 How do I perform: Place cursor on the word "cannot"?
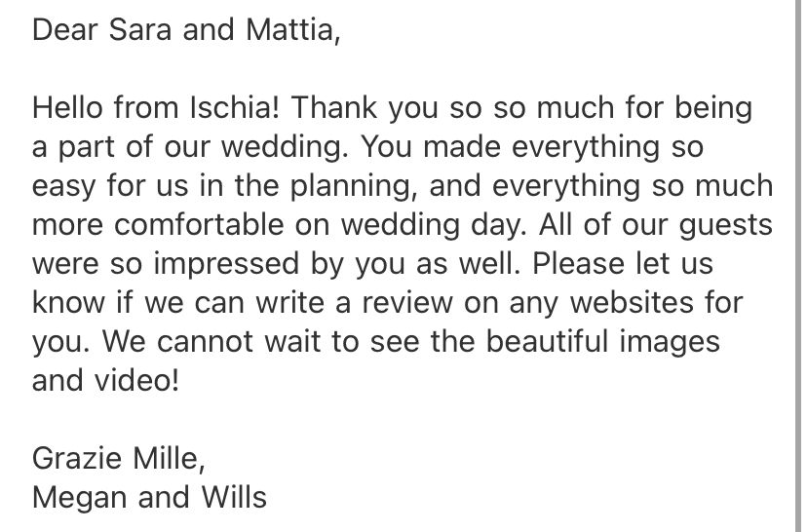[205, 342]
